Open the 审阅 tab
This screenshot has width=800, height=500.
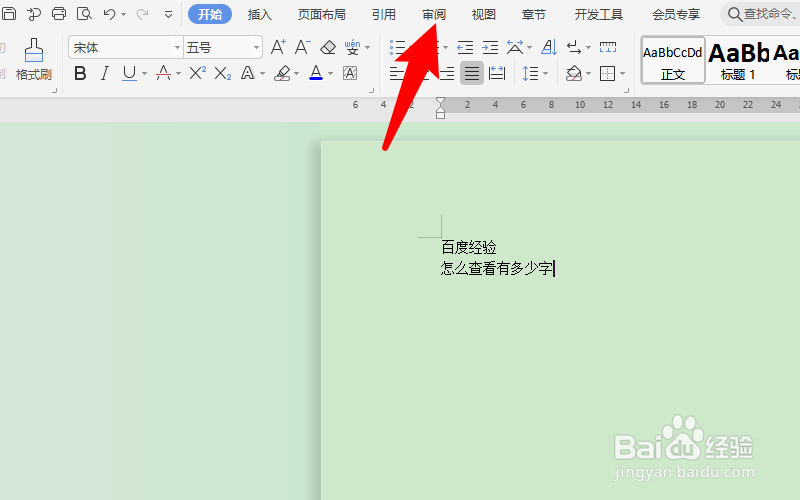point(434,14)
